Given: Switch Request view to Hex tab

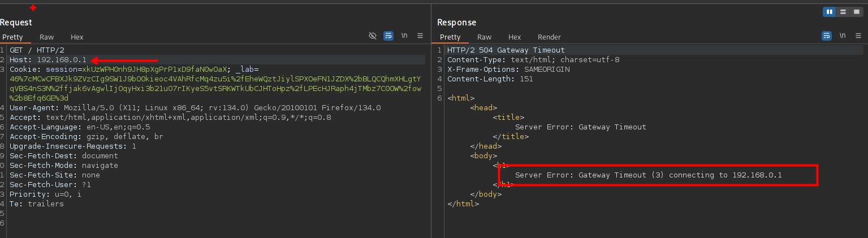Looking at the screenshot, I should point(77,37).
